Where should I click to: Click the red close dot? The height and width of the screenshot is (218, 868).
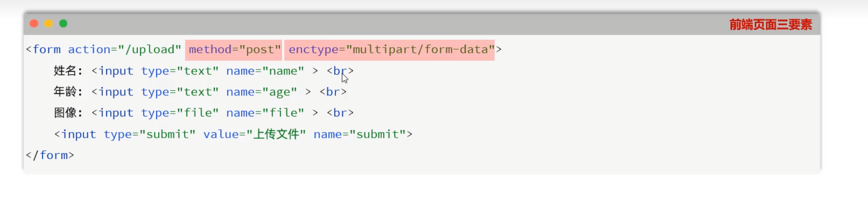pyautogui.click(x=34, y=24)
